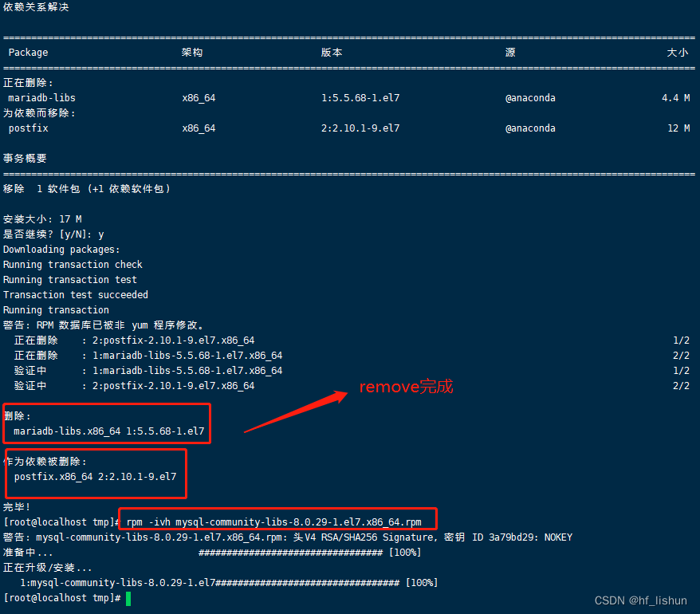Image resolution: width=700 pixels, height=614 pixels.
Task: Click the 'Package' column header
Action: point(28,53)
